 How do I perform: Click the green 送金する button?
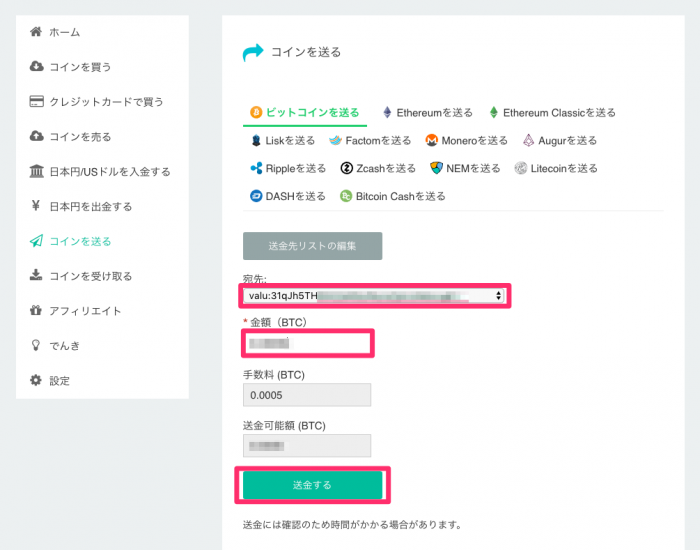click(x=312, y=485)
